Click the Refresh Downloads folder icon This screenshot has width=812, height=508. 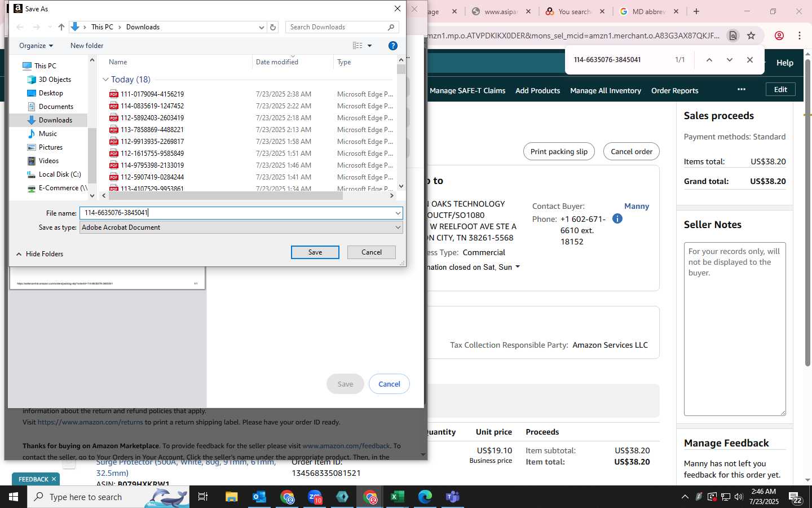[273, 27]
